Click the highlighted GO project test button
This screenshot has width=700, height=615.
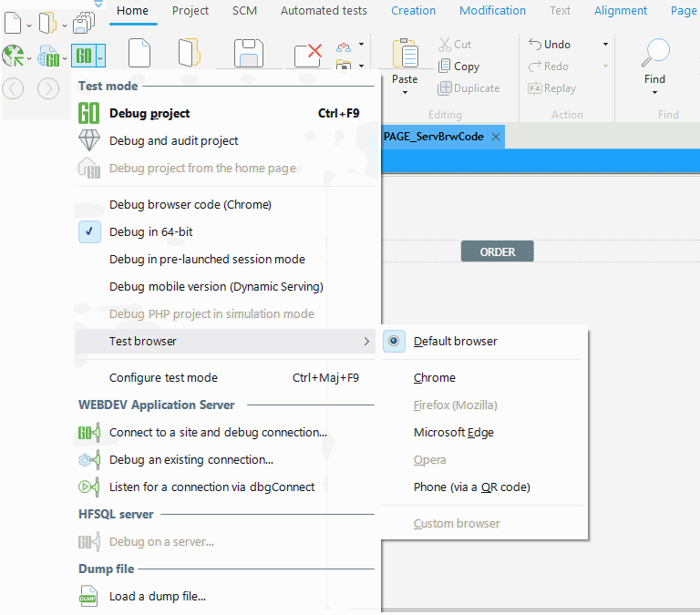(84, 56)
